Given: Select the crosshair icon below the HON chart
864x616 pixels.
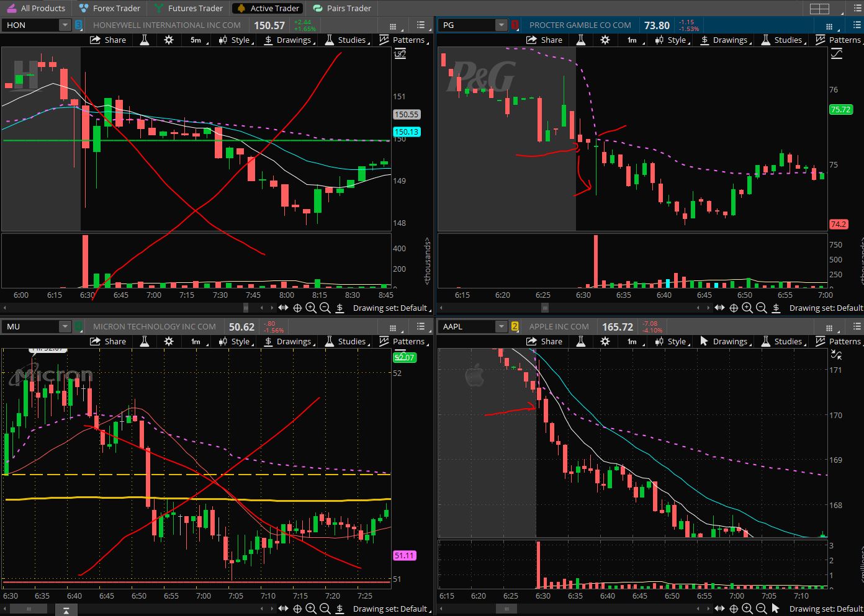Looking at the screenshot, I should pos(297,308).
